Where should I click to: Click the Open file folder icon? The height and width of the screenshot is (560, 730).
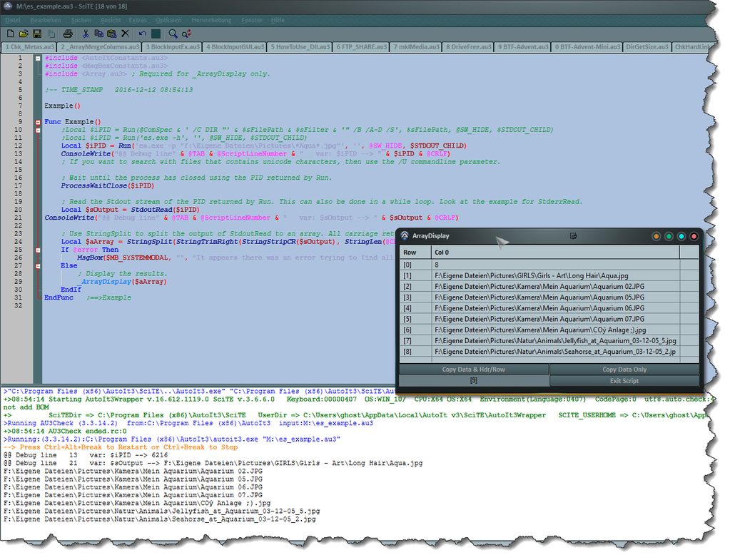(24, 34)
